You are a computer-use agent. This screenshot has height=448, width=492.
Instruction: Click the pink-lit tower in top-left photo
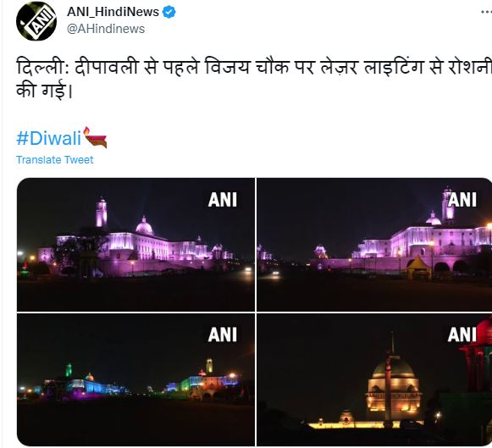pos(102,212)
